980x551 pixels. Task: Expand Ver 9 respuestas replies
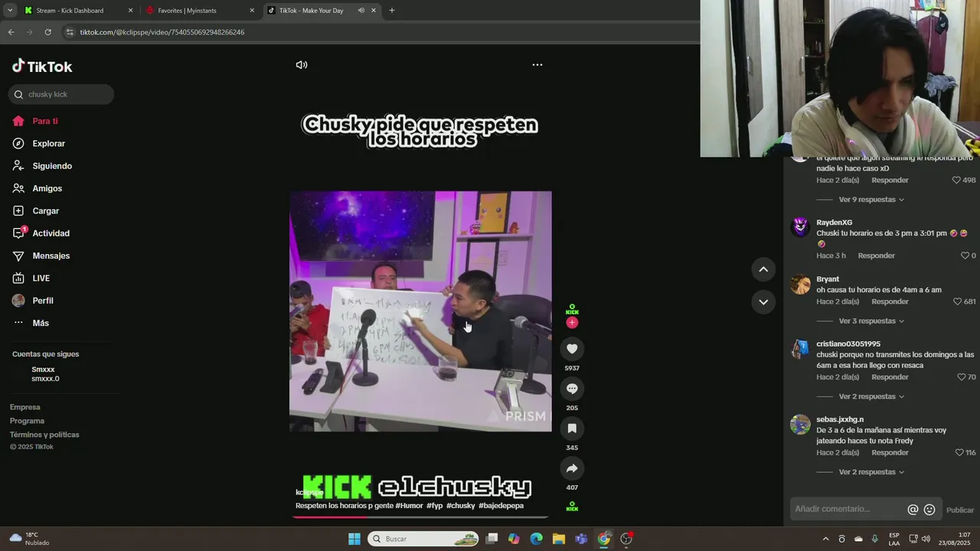871,200
